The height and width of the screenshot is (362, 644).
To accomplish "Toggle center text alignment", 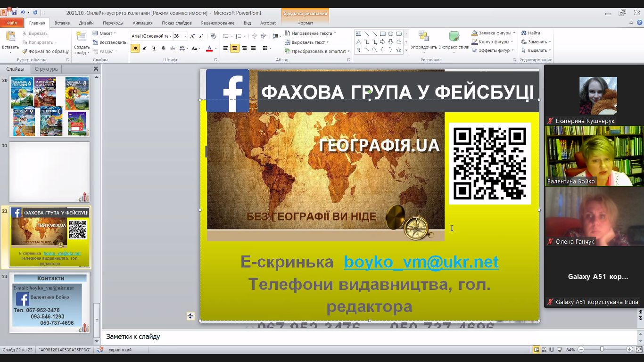I will (x=235, y=48).
